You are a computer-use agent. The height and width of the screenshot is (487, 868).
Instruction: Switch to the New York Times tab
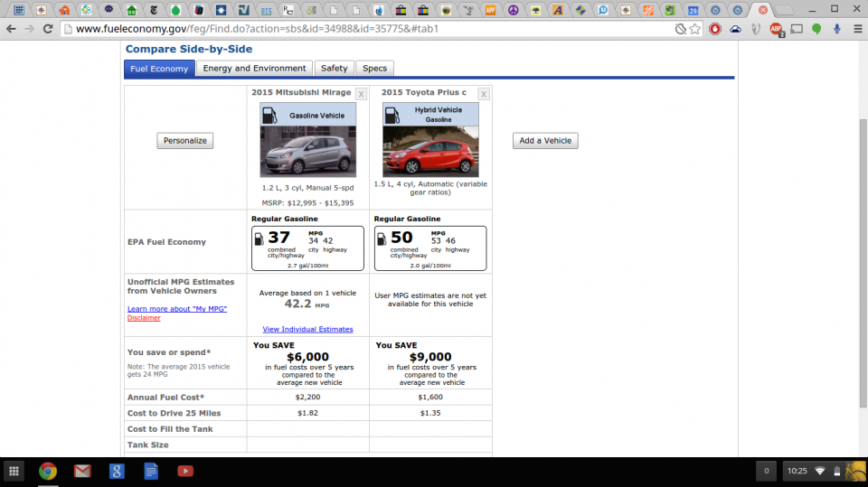click(x=154, y=10)
